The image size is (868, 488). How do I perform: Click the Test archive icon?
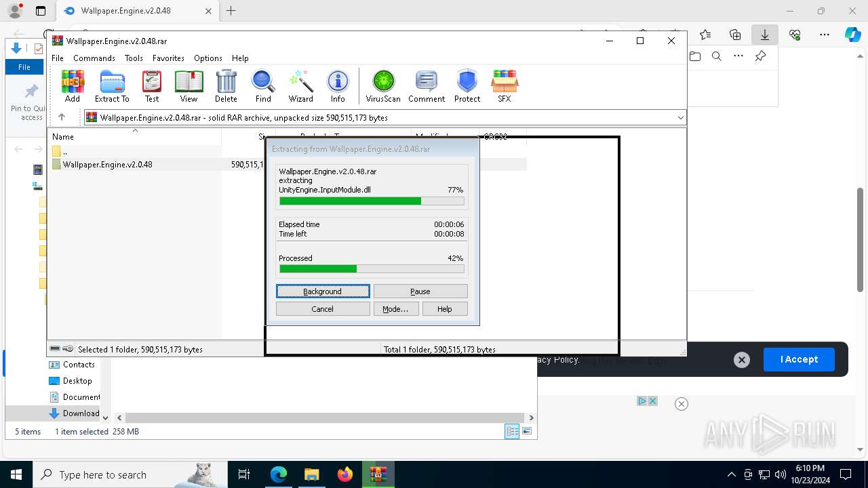pyautogui.click(x=152, y=86)
